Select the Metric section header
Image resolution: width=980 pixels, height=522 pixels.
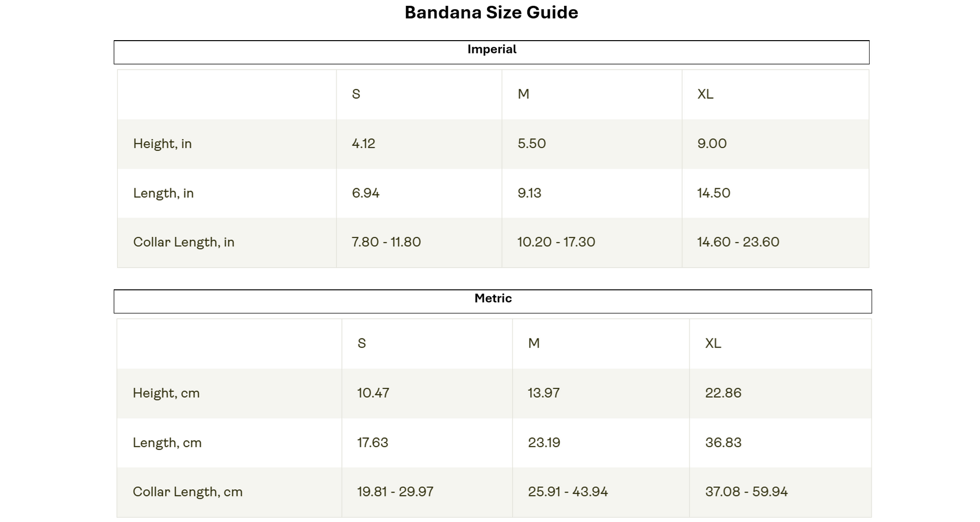(493, 299)
